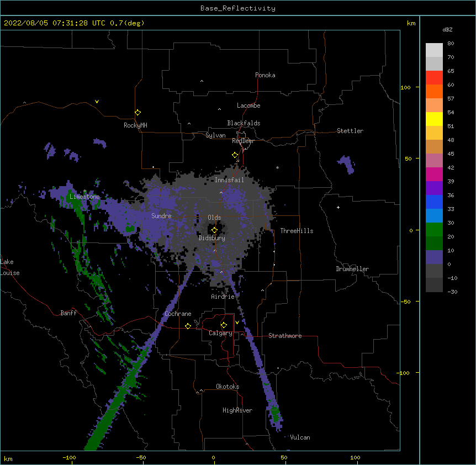Select the white 80 dBZ legend swatch
Screen dimensions: 476x465
point(434,50)
